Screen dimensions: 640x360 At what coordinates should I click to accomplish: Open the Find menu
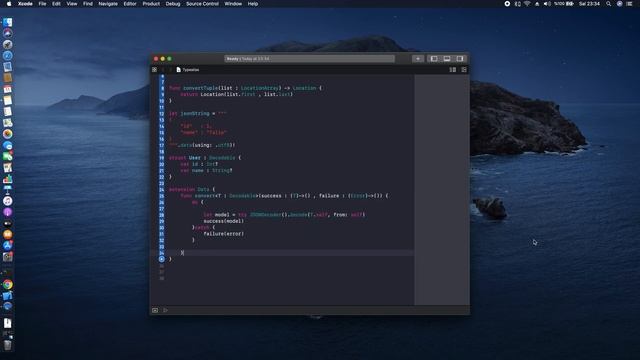point(88,4)
